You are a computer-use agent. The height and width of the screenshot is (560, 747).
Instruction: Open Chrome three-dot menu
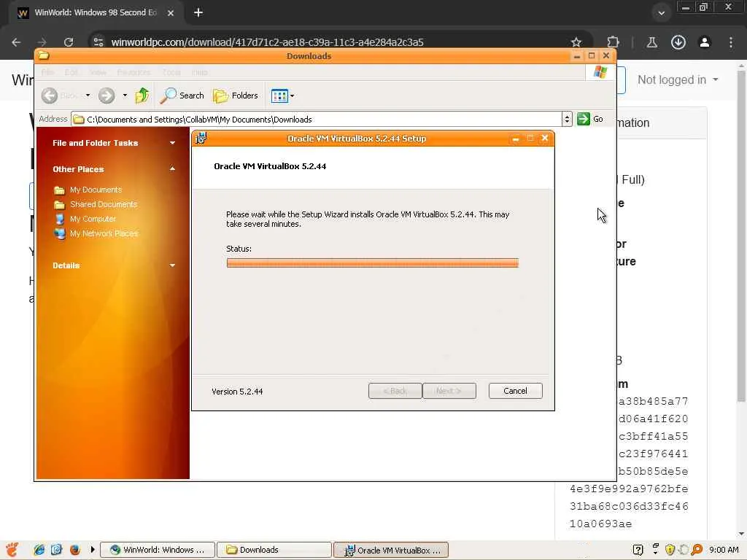(731, 42)
